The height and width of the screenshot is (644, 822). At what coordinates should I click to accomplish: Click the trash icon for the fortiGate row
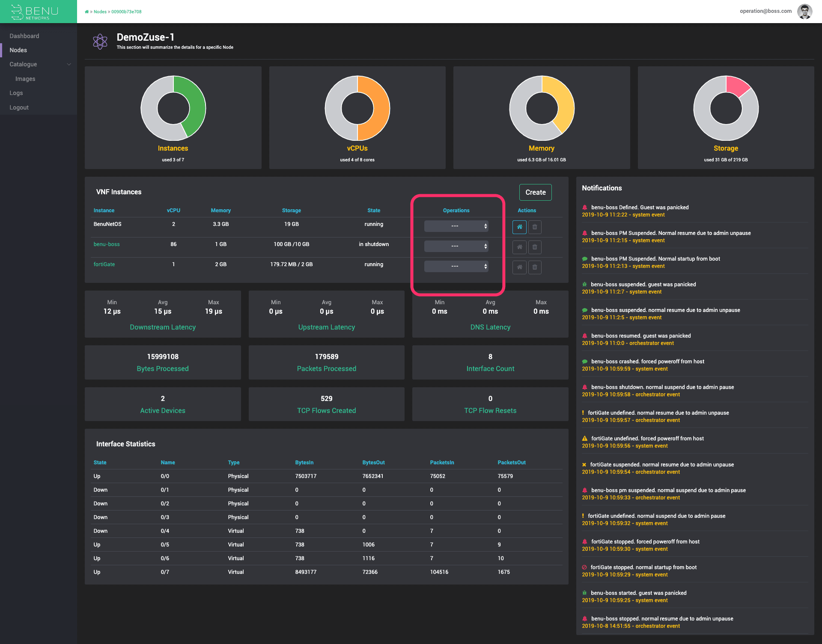[535, 267]
